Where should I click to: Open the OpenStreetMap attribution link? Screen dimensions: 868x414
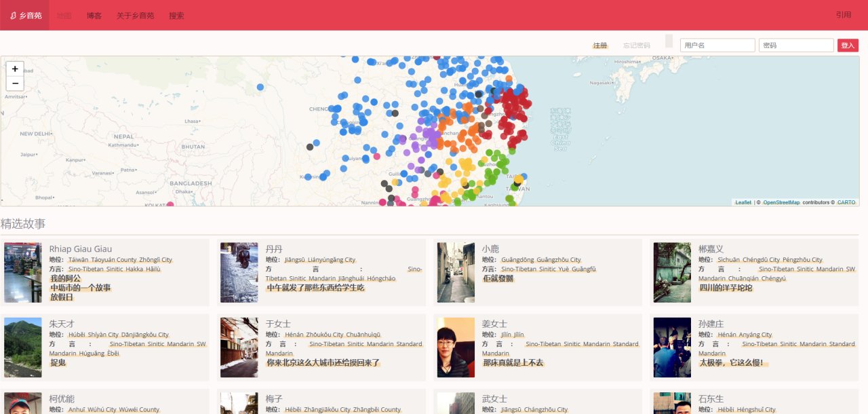tap(781, 202)
